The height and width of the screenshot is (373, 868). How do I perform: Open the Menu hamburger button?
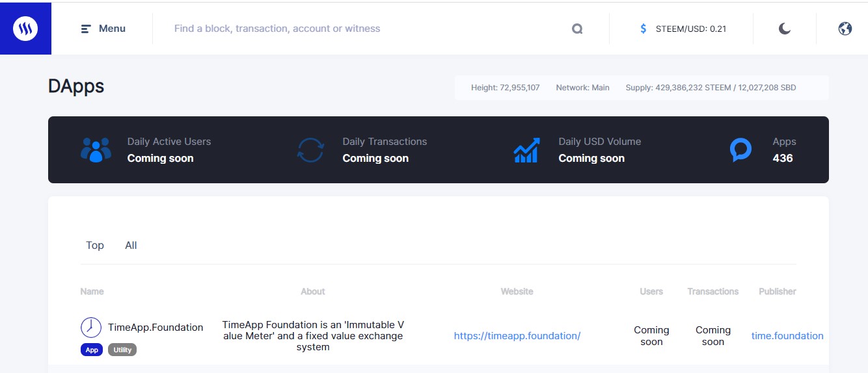(103, 29)
